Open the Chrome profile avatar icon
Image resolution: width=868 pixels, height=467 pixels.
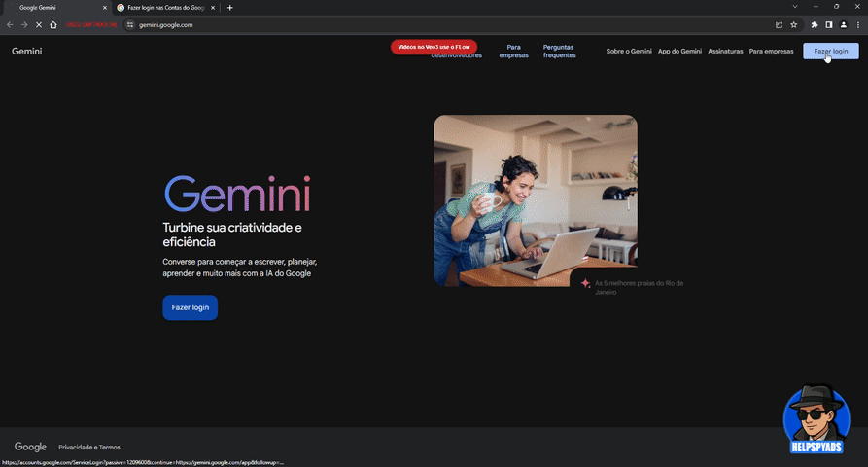[x=844, y=24]
